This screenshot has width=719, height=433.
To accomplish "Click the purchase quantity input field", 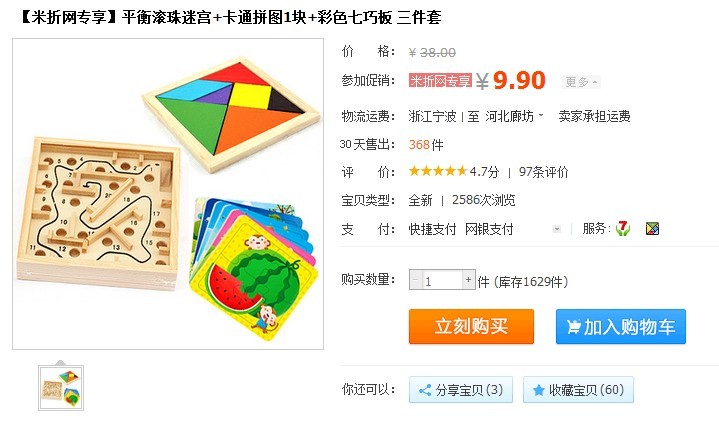I will 442,280.
